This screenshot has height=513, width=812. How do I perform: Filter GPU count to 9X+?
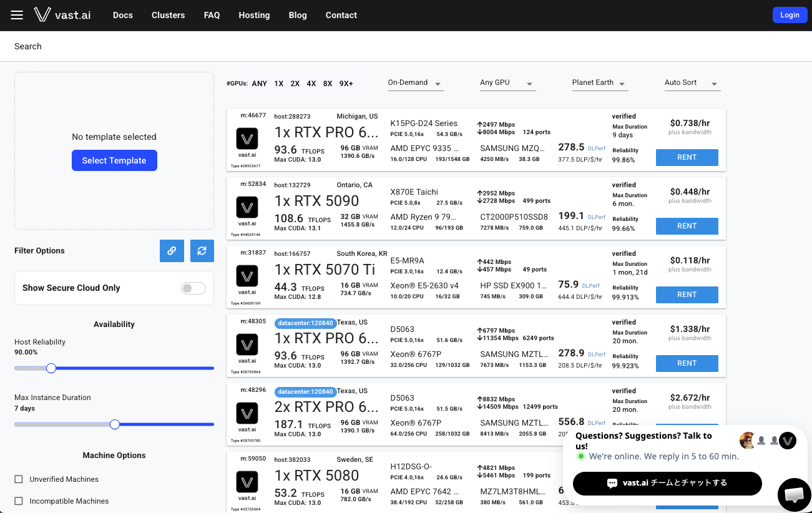tap(346, 84)
